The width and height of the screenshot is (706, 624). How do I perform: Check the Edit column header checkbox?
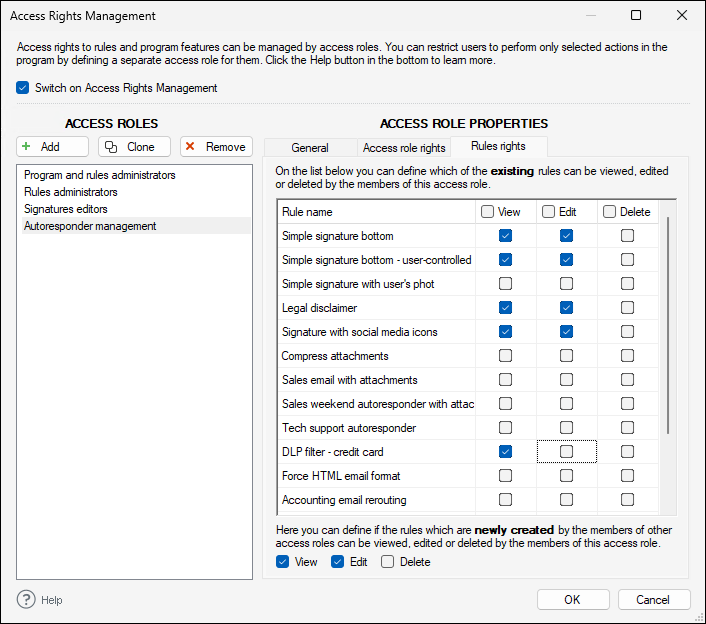point(548,212)
